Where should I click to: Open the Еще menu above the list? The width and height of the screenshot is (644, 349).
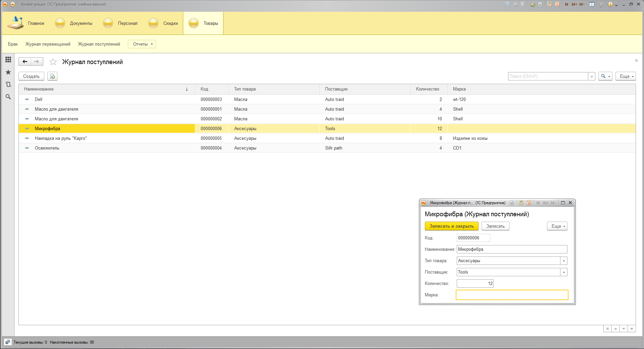click(x=626, y=76)
